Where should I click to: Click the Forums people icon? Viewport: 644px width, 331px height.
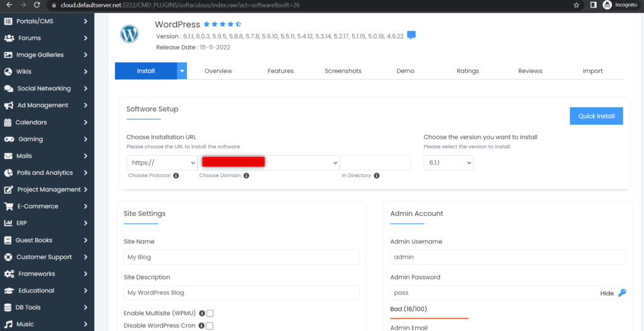(x=9, y=38)
